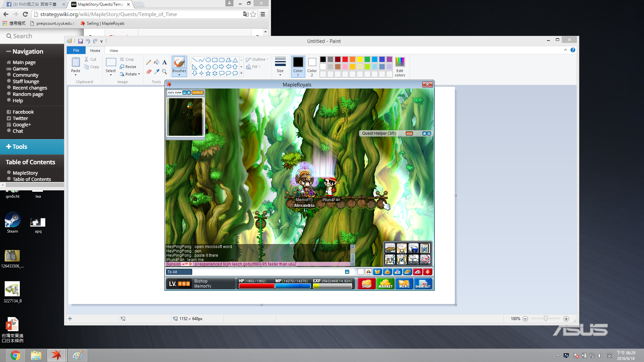Click the MapleRoyals MARKET button
Image resolution: width=644 pixels, height=362 pixels.
coord(385,284)
